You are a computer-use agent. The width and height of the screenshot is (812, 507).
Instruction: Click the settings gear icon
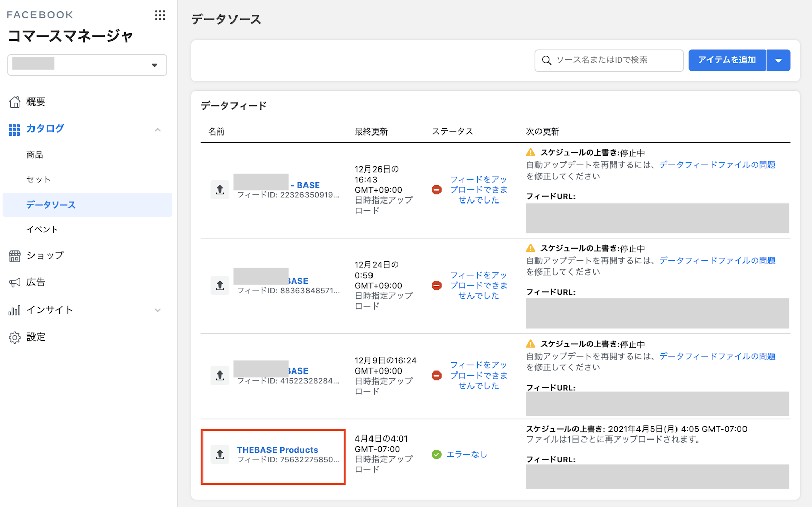click(15, 337)
